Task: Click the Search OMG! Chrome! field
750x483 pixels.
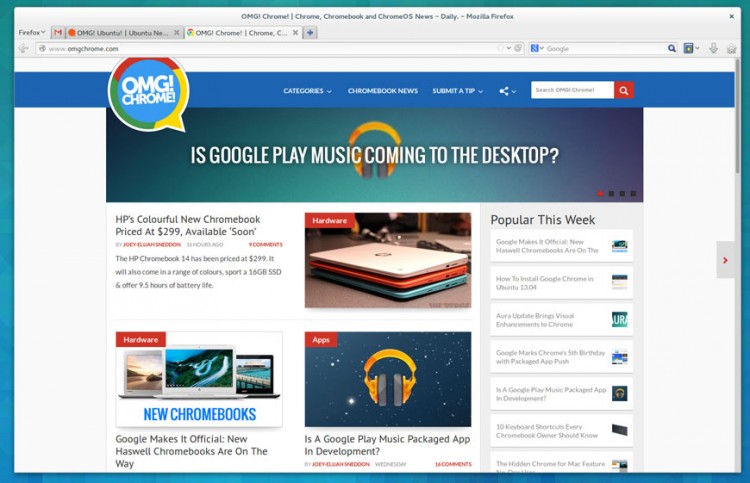Action: pyautogui.click(x=572, y=90)
